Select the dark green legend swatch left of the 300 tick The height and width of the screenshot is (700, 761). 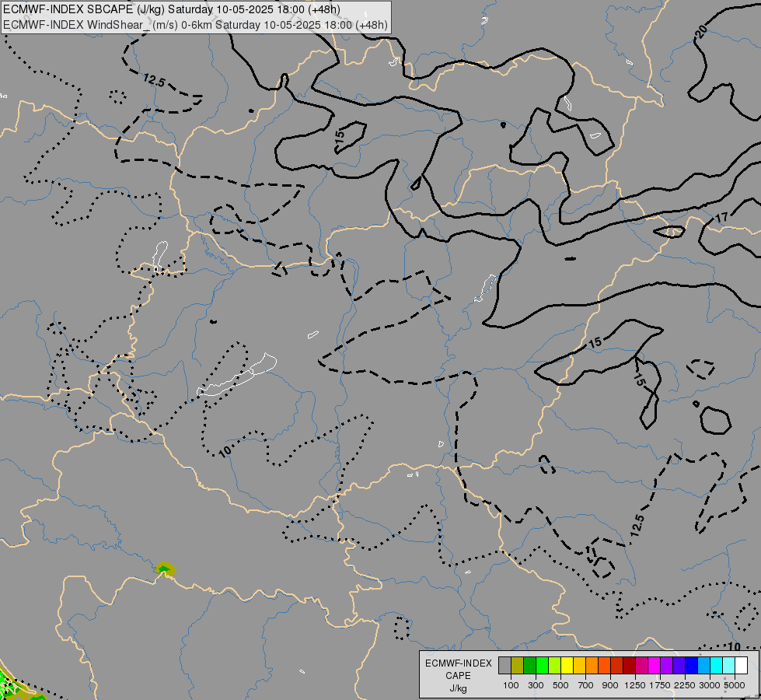[529, 665]
